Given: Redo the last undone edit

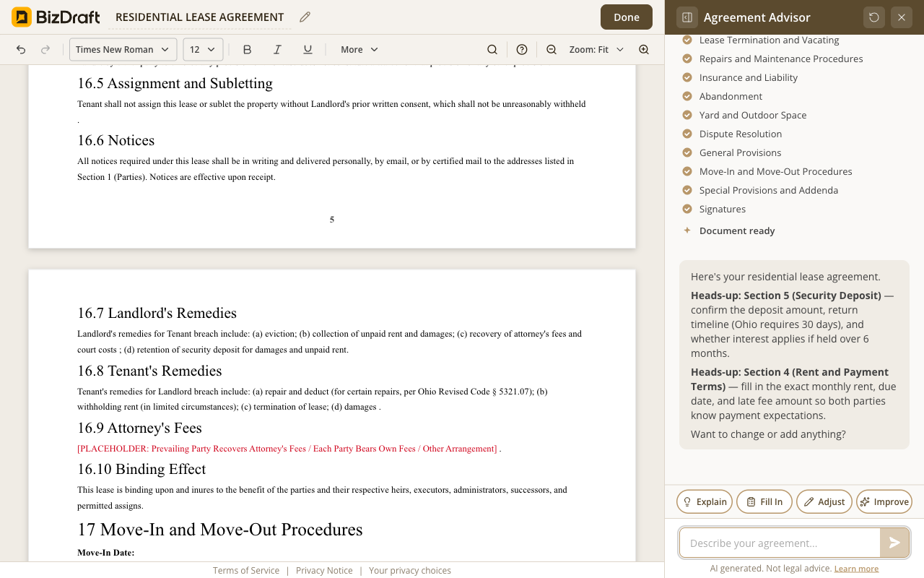Looking at the screenshot, I should pyautogui.click(x=45, y=49).
